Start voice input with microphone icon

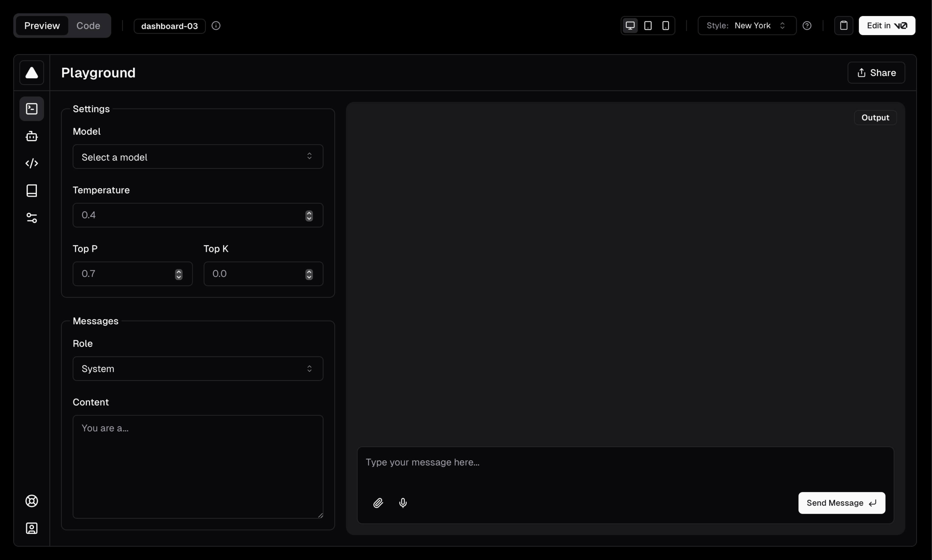[403, 503]
